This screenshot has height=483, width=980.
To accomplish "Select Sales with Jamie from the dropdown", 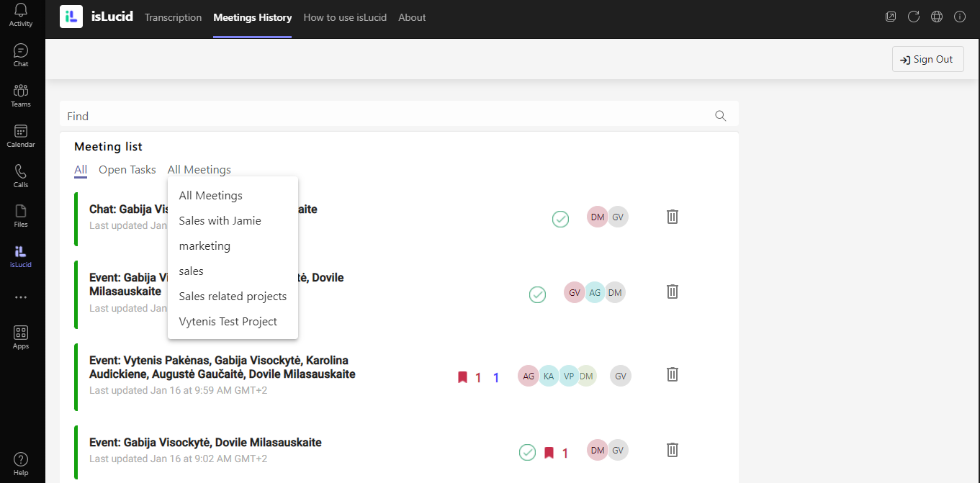I will [x=220, y=220].
